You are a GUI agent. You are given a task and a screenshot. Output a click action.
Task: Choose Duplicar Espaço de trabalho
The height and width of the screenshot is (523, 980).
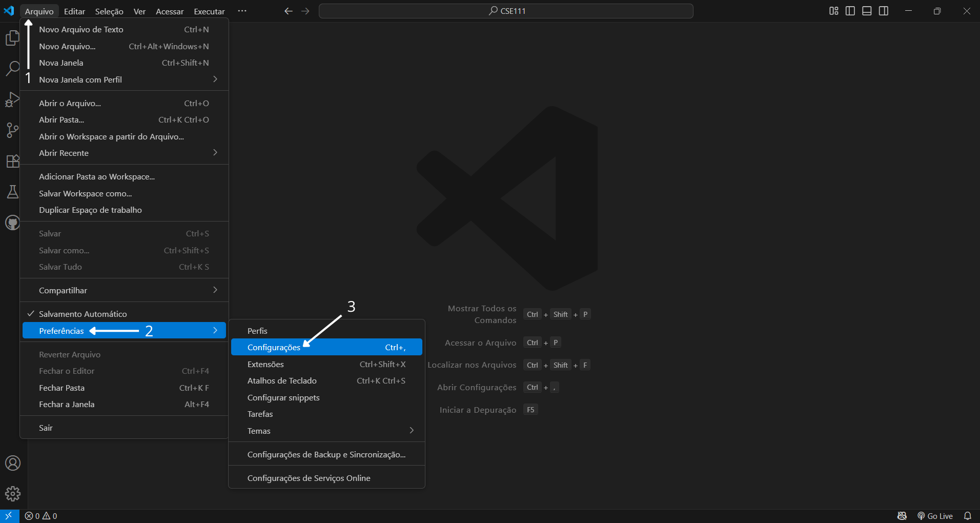click(x=124, y=210)
